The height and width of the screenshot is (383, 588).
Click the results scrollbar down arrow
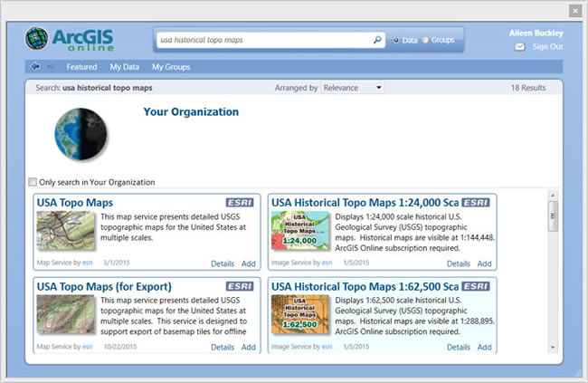pos(553,348)
